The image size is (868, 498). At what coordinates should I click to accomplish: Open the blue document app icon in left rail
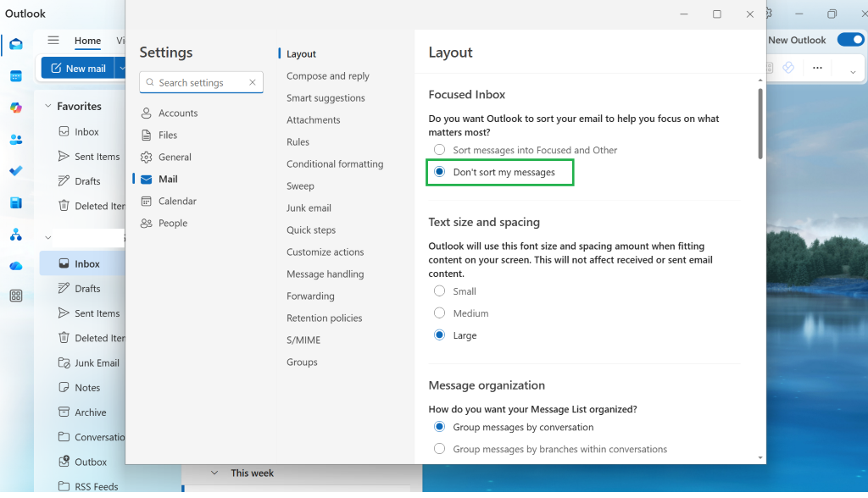tap(16, 202)
